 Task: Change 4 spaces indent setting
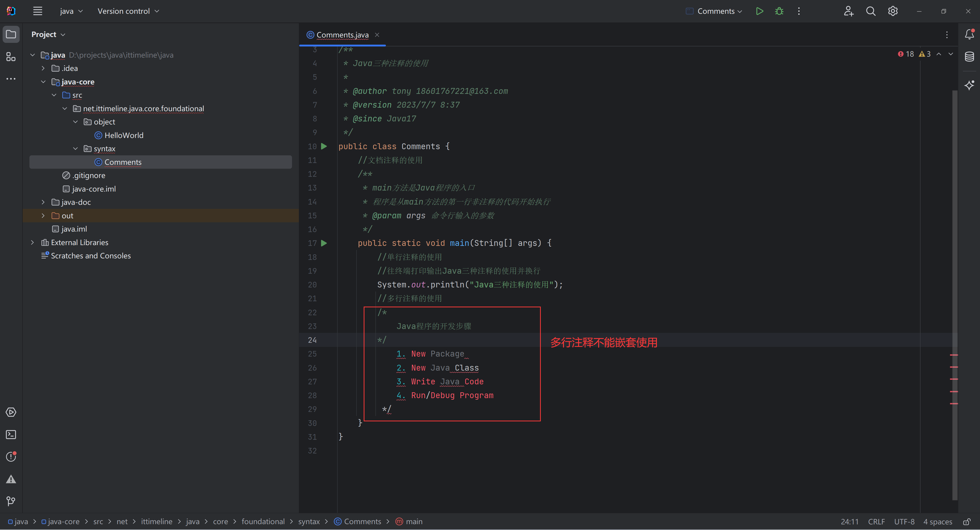tap(937, 522)
